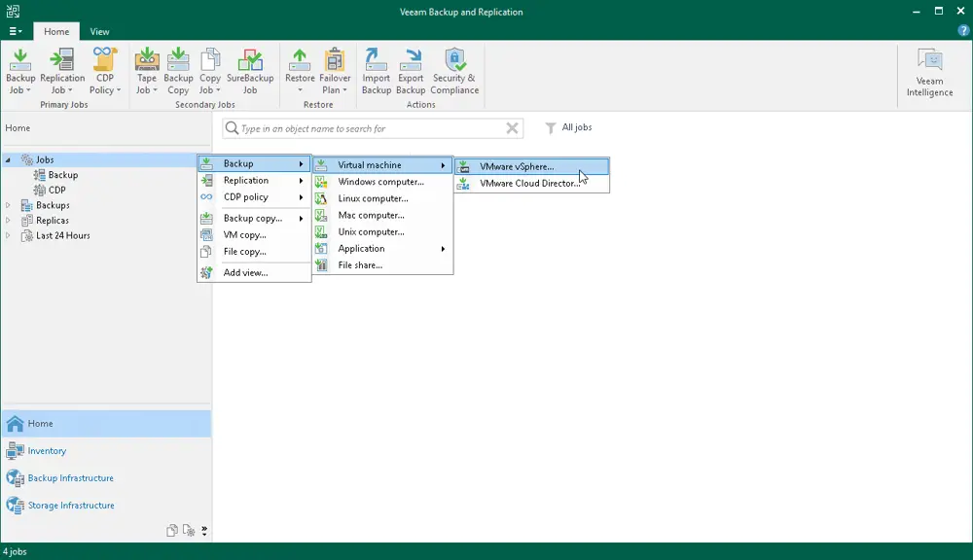The height and width of the screenshot is (560, 973).
Task: Click the Failover Plan icon
Action: pos(335,70)
